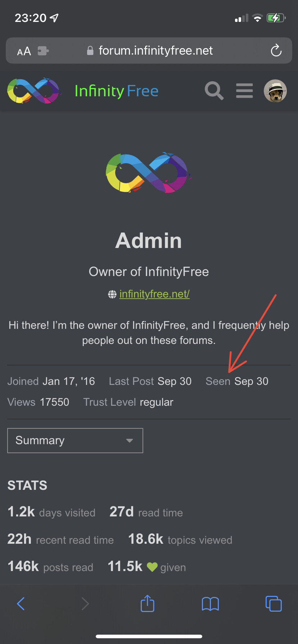
Task: Tap the forum.infinityfree.net address bar
Action: coord(155,51)
